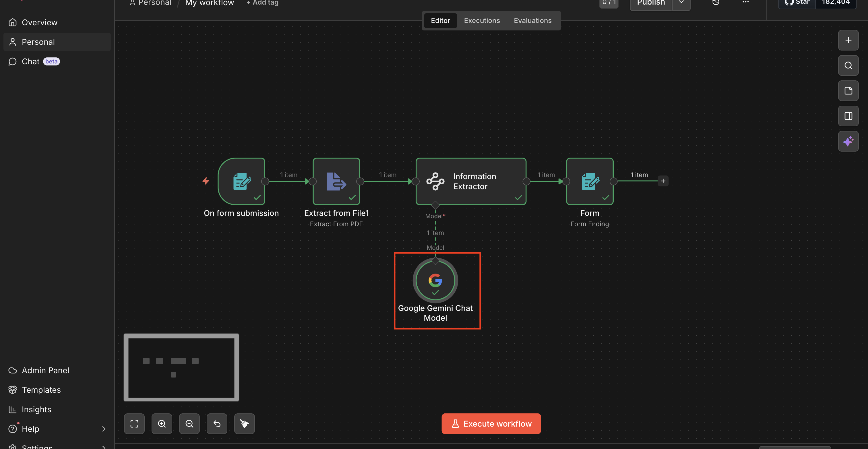Switch to the Evaluations tab
The image size is (868, 449).
532,21
